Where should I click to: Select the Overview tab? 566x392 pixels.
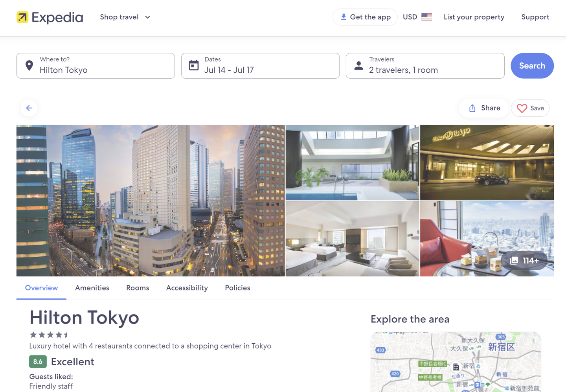coord(41,288)
